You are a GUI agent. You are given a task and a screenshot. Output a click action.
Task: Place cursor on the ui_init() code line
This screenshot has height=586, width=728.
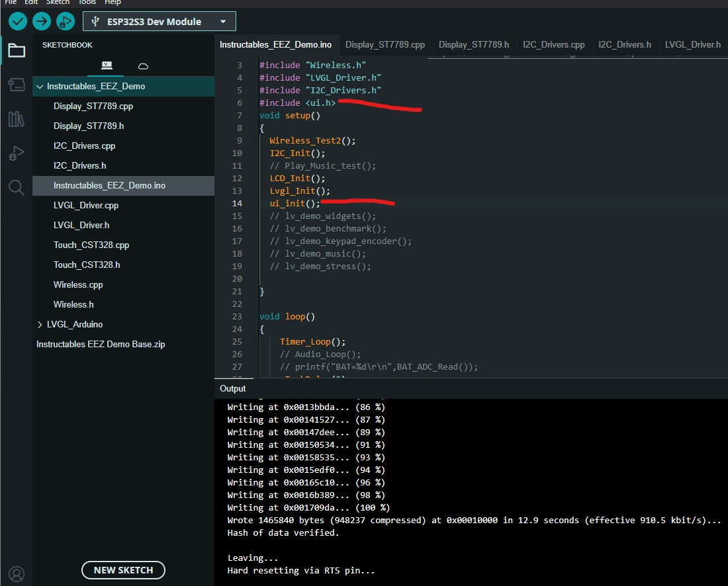(295, 204)
